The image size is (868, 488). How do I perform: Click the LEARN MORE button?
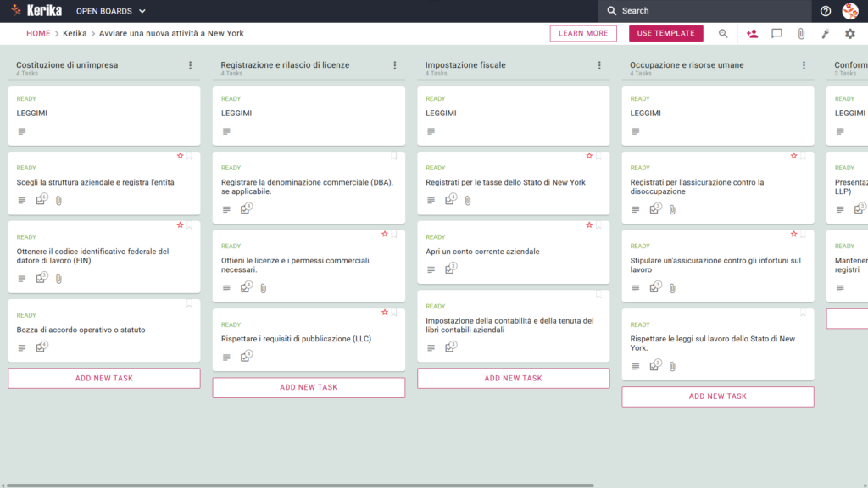[x=583, y=33]
